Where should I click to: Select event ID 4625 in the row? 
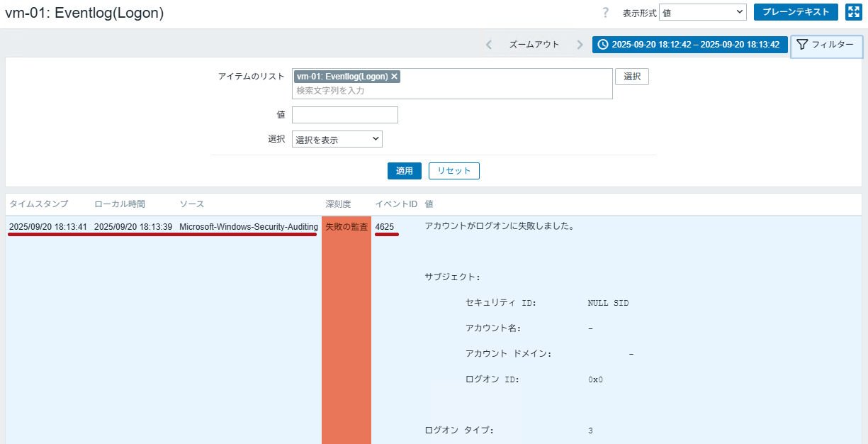385,227
